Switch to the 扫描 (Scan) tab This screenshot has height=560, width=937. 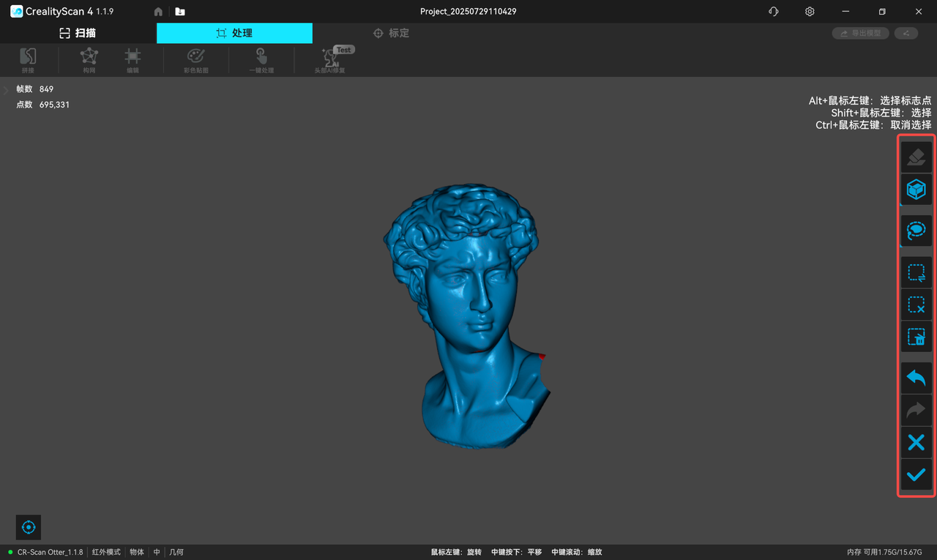pyautogui.click(x=78, y=33)
